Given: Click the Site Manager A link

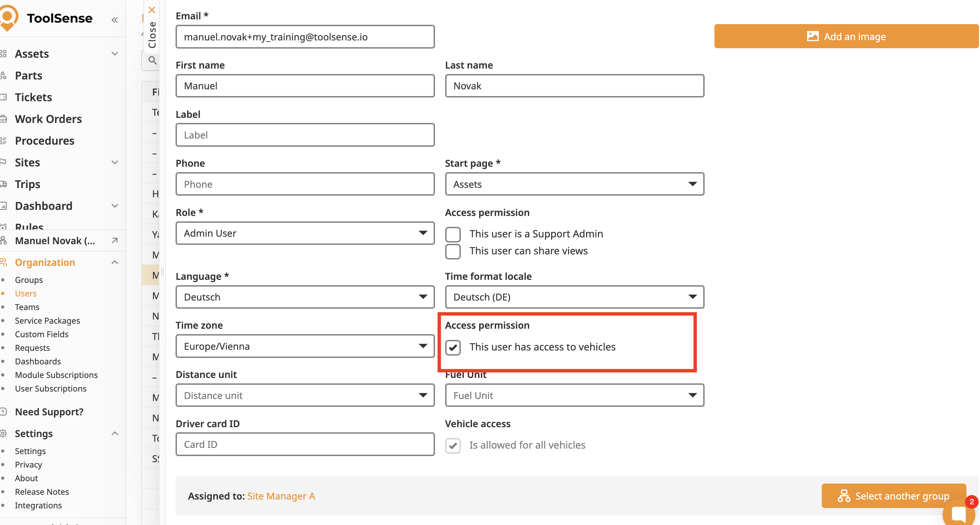Looking at the screenshot, I should (x=281, y=496).
